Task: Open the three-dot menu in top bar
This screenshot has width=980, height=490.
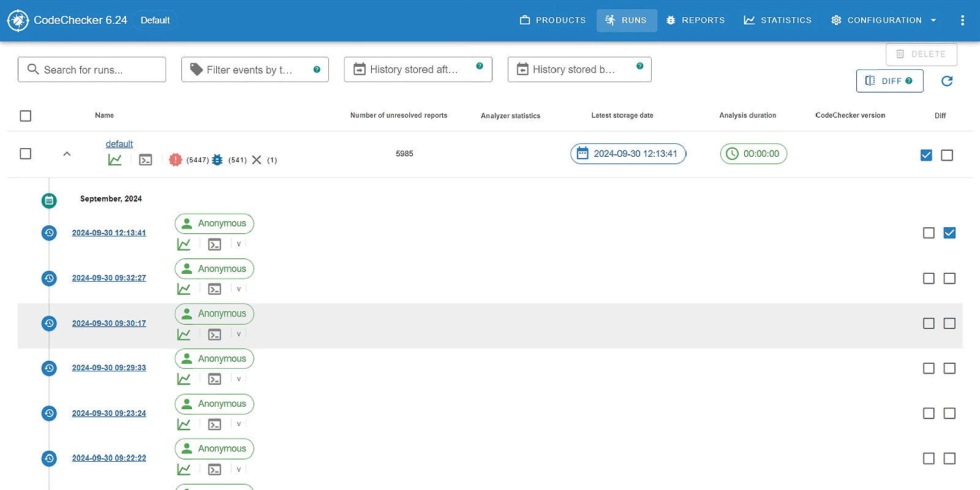Action: (x=962, y=20)
